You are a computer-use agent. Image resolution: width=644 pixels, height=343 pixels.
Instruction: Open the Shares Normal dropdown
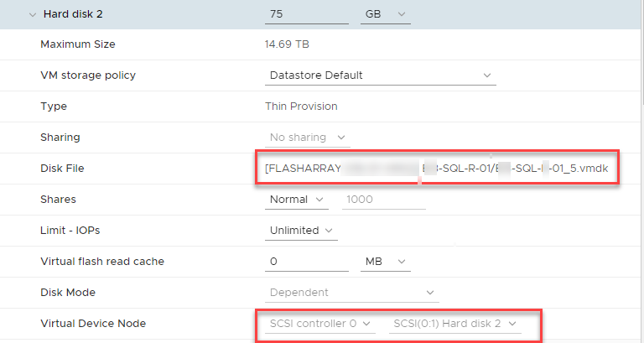tap(297, 200)
